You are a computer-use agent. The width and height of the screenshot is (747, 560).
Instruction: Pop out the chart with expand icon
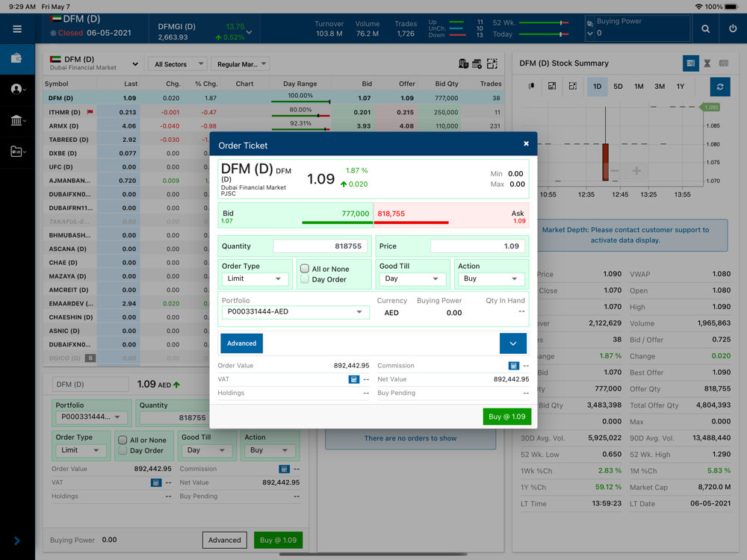point(573,86)
